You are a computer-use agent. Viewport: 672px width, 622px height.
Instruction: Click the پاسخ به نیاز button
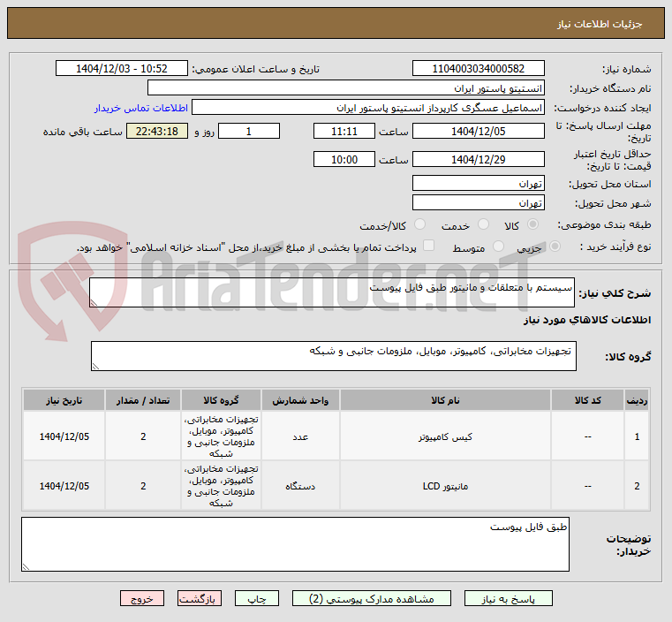508,598
